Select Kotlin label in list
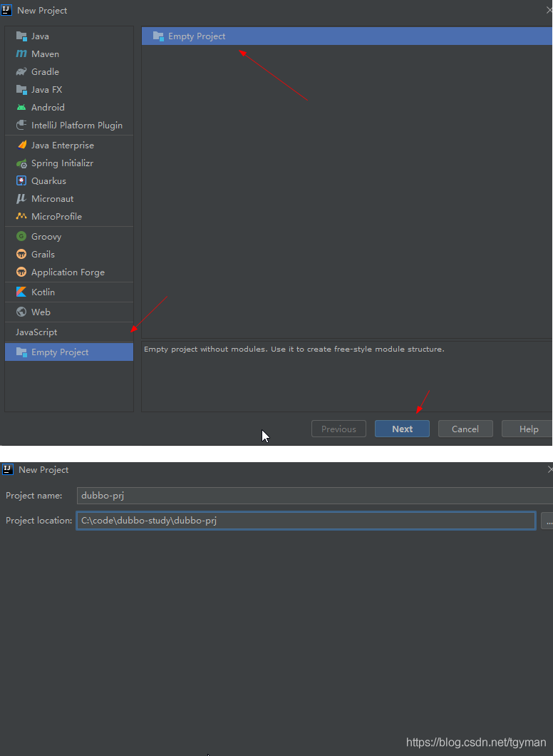The height and width of the screenshot is (756, 553). [43, 292]
